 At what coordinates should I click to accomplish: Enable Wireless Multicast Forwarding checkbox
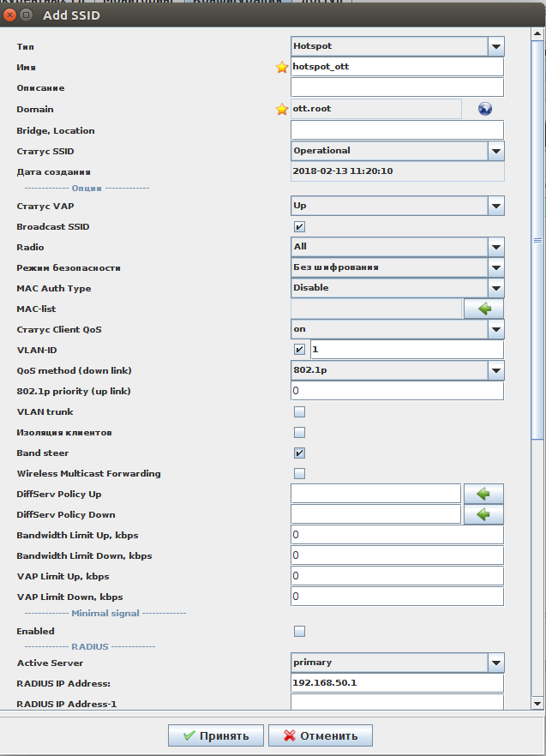[x=299, y=473]
